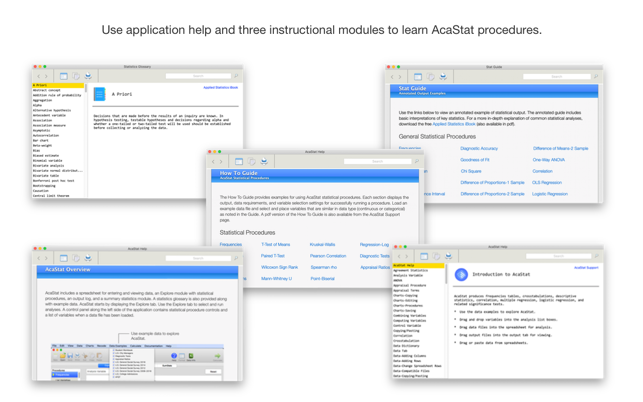The image size is (643, 402).
Task: Open Difference of Proportions-1 Sample link
Action: (x=492, y=183)
